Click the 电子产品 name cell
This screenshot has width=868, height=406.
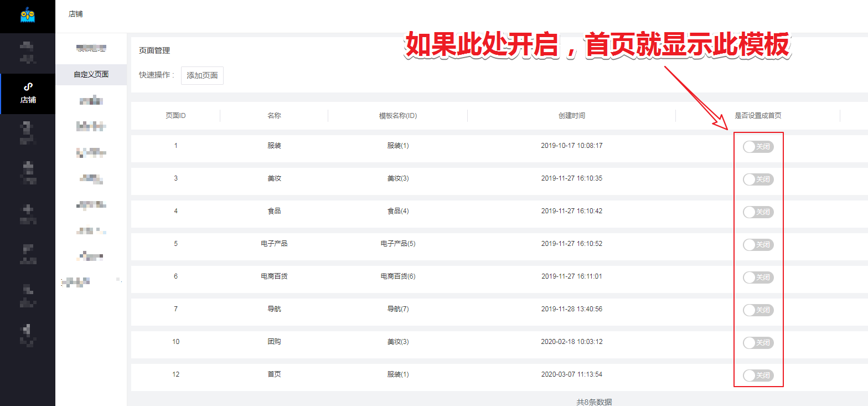pos(274,243)
